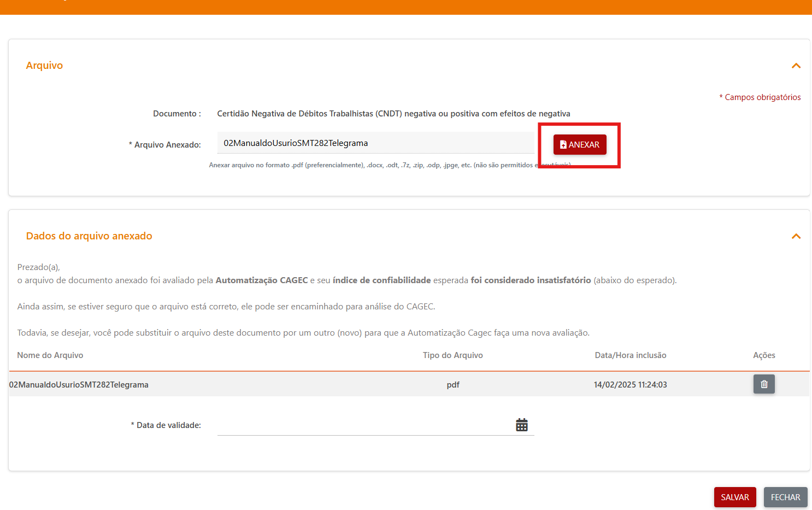Click the SALVAR button

(x=734, y=497)
